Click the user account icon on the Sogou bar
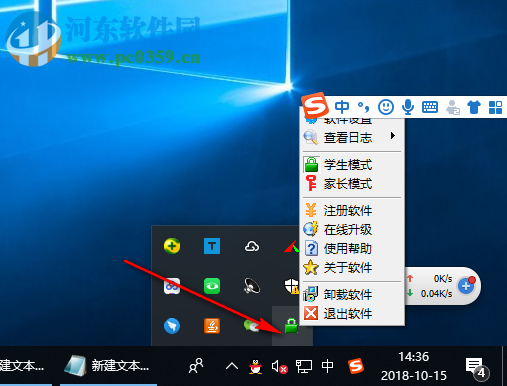The image size is (507, 386). pos(453,107)
